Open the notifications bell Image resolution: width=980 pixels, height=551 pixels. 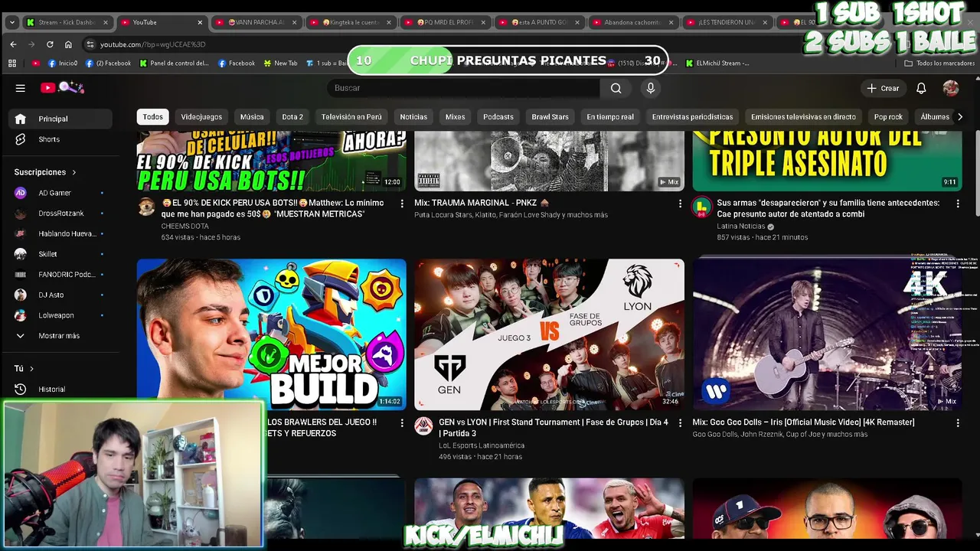[x=921, y=88]
